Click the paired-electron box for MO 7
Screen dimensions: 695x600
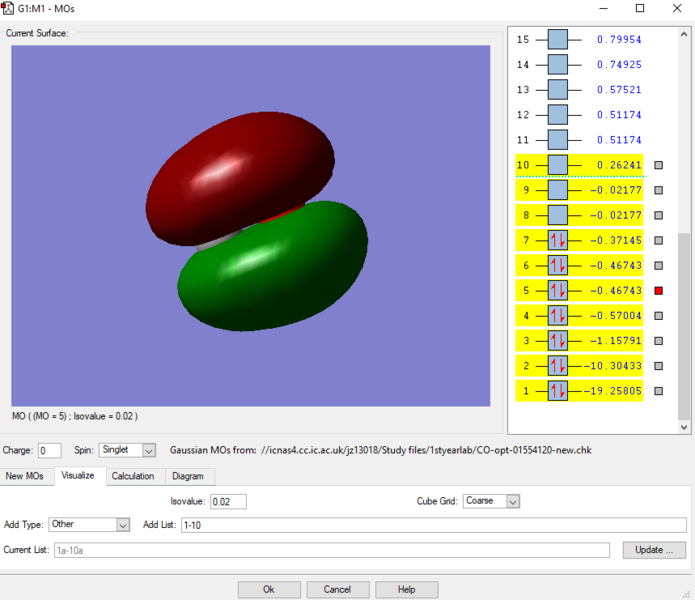point(558,240)
